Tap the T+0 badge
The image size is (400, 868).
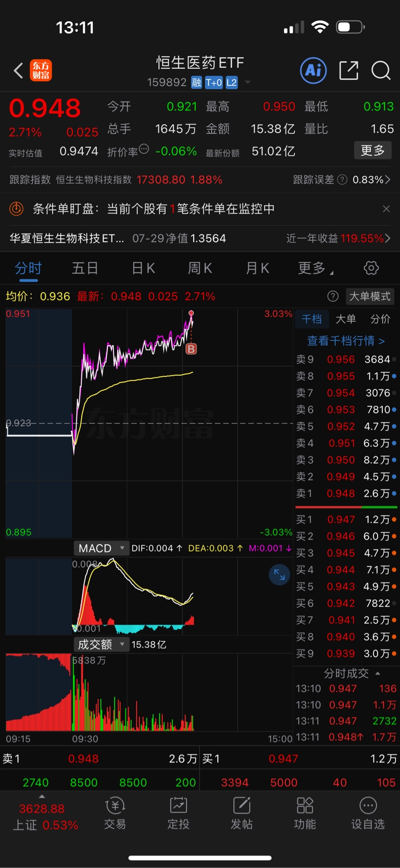214,82
